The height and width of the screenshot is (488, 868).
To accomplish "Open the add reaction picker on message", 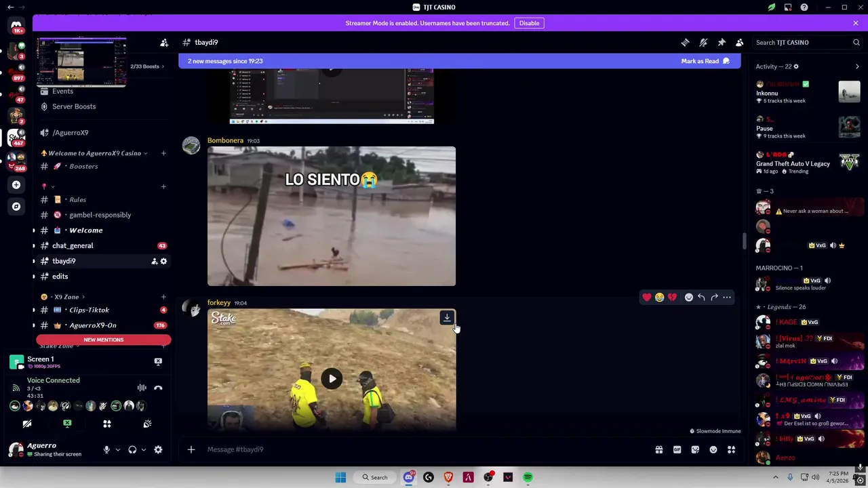I will click(689, 298).
